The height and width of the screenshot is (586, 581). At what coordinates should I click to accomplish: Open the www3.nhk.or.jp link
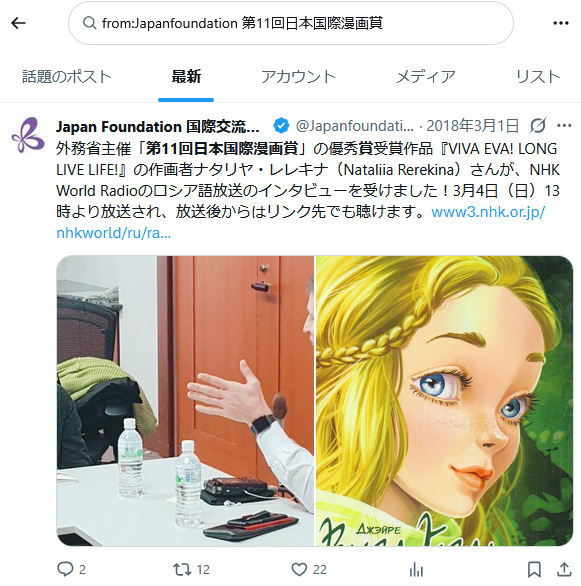point(488,212)
